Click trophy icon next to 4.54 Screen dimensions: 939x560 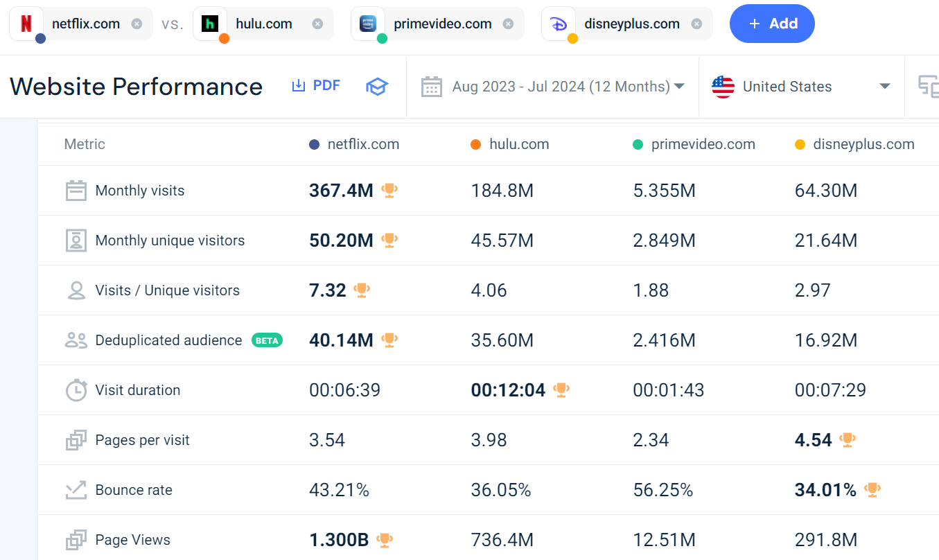tap(848, 439)
